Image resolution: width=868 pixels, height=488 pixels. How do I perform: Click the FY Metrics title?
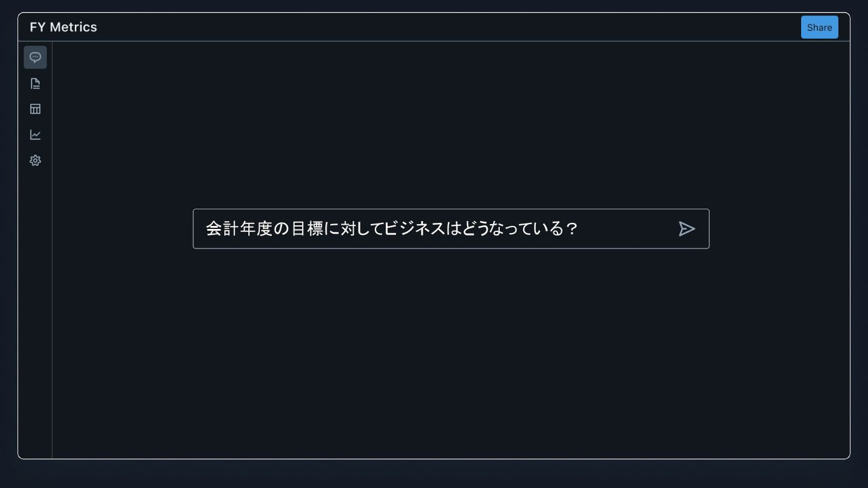point(63,27)
